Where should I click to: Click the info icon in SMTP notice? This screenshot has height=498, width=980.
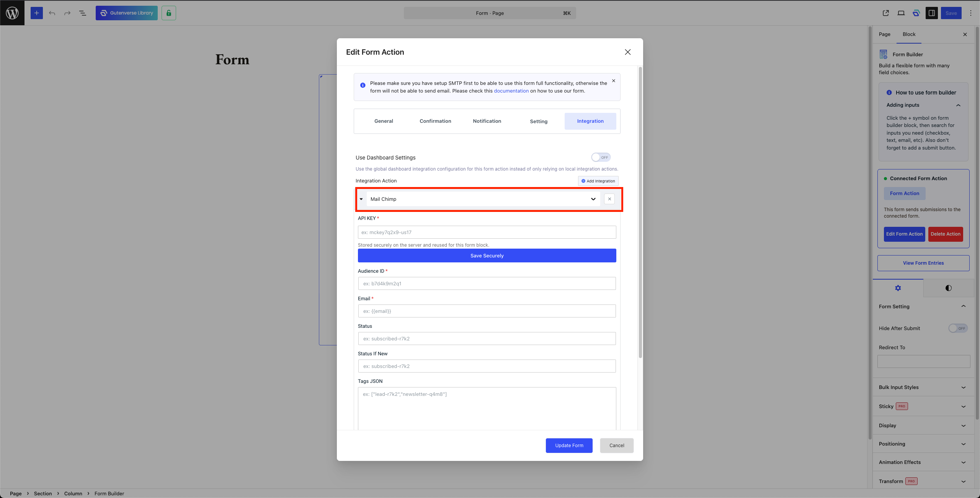coord(363,85)
